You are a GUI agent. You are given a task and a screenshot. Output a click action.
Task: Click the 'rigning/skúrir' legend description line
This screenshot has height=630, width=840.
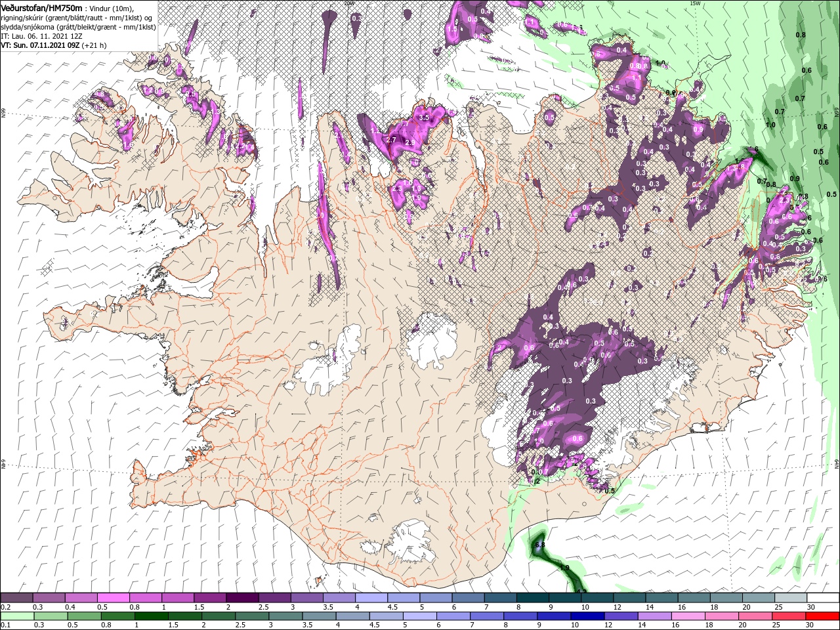[x=77, y=18]
